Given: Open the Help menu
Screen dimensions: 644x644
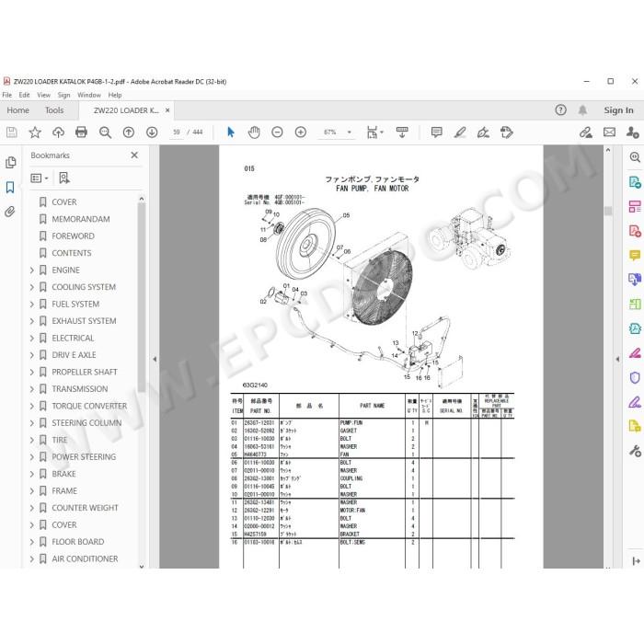Looking at the screenshot, I should 115,95.
